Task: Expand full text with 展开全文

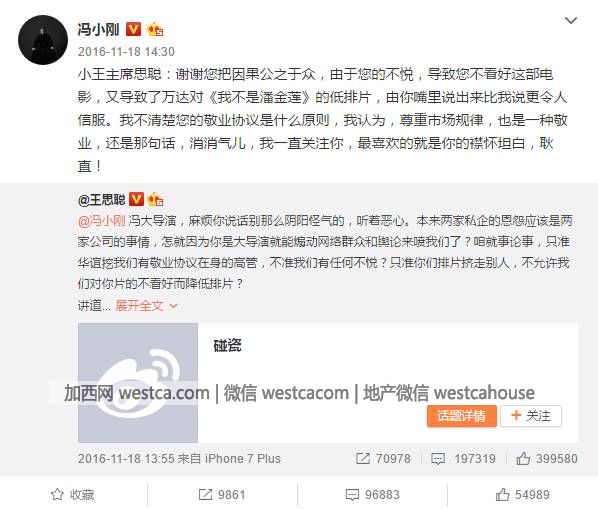Action: pos(146,305)
